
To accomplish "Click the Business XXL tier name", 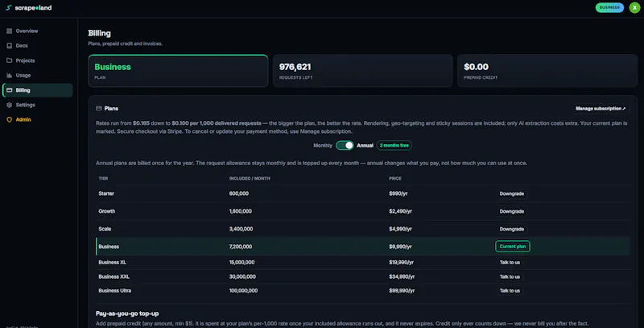I will point(114,276).
